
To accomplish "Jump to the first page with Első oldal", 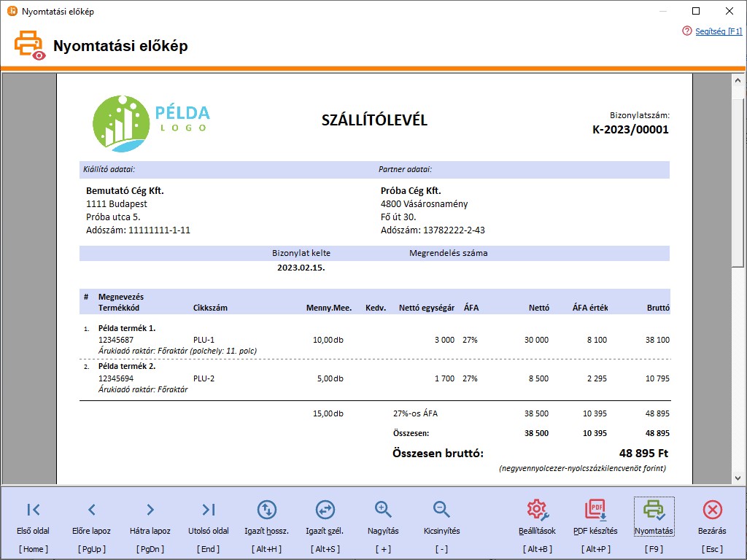I will click(x=32, y=510).
